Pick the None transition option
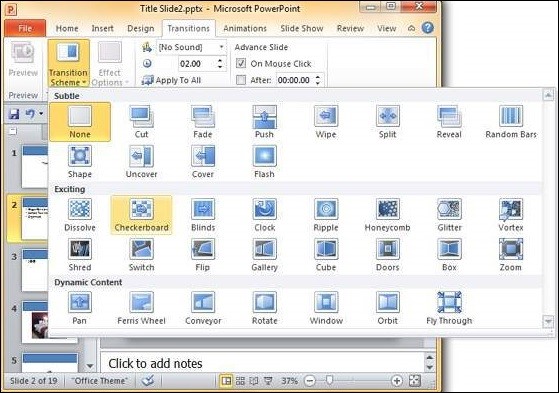 point(80,122)
